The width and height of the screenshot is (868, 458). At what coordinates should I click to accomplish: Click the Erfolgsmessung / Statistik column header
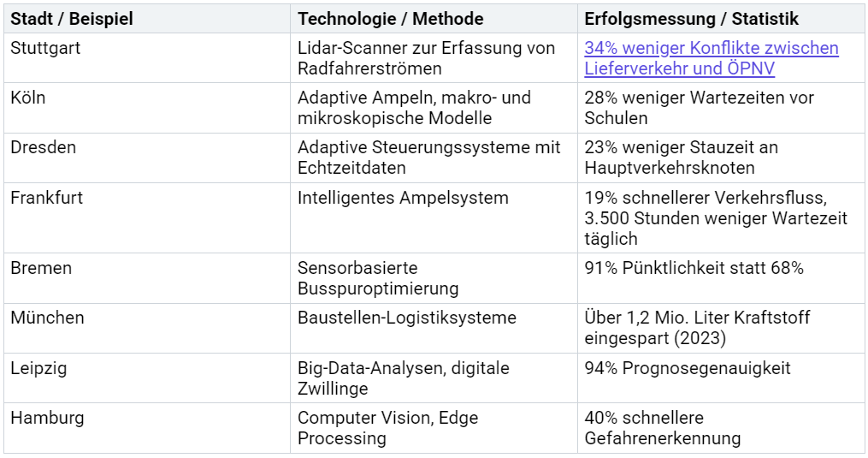[x=692, y=19]
